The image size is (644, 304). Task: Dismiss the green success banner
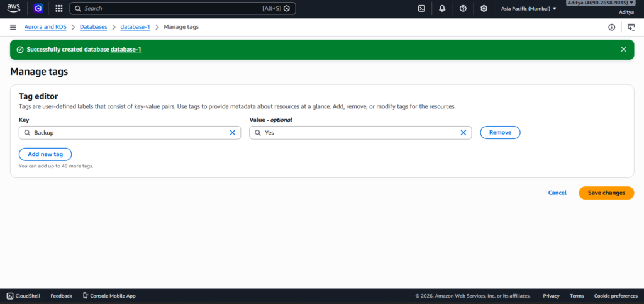(623, 49)
